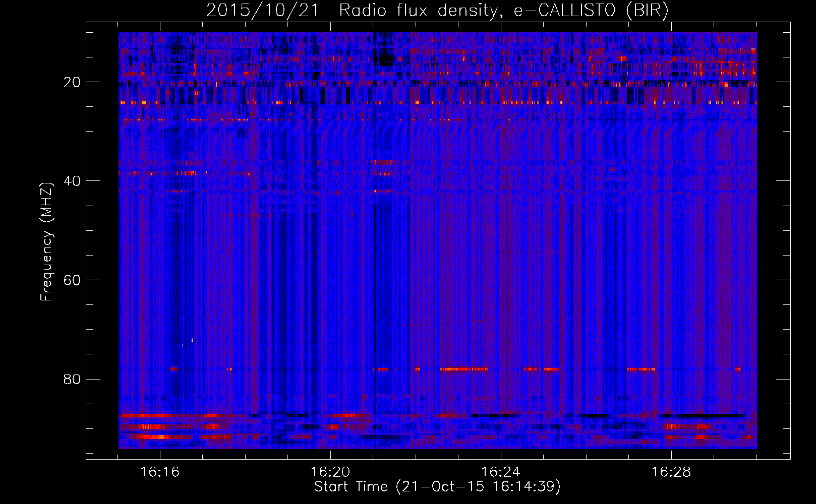Click the 80 MHz frequency tick label
The height and width of the screenshot is (504, 816).
73,379
